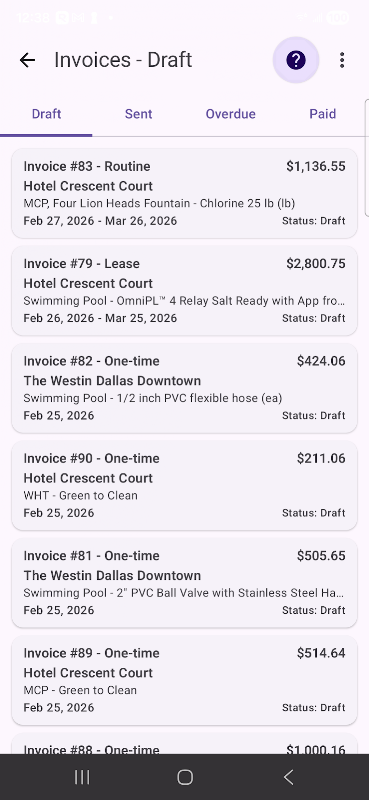Open the help question mark icon
The height and width of the screenshot is (800, 369).
tap(296, 60)
